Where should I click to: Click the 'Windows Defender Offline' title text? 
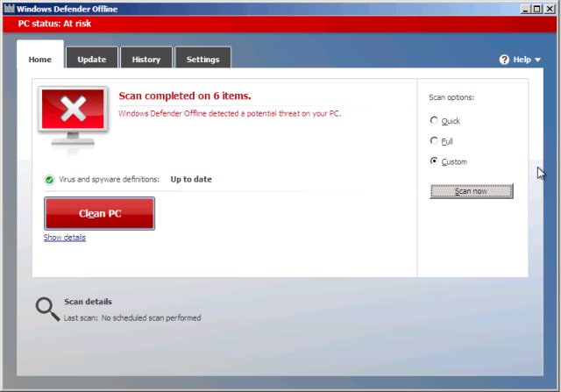[x=67, y=9]
